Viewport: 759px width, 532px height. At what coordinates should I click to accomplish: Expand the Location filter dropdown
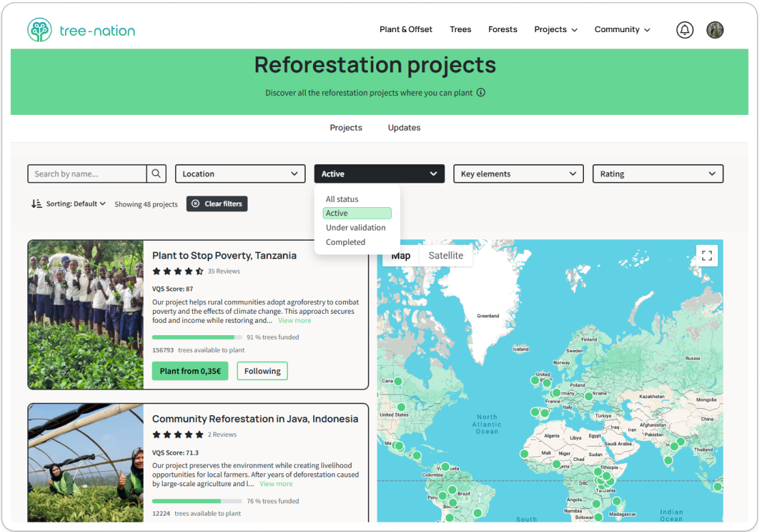pyautogui.click(x=240, y=174)
